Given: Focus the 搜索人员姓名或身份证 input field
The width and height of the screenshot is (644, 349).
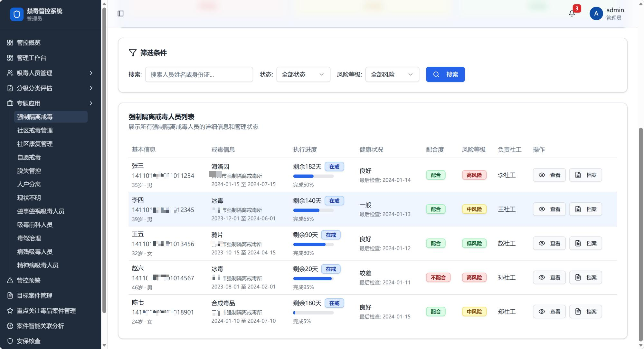Looking at the screenshot, I should [x=199, y=74].
